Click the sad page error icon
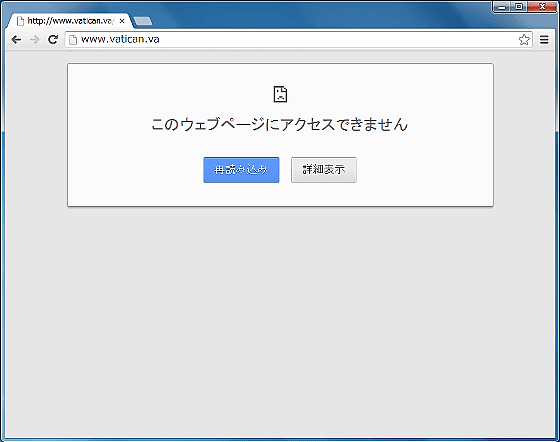The image size is (560, 442). [x=280, y=94]
